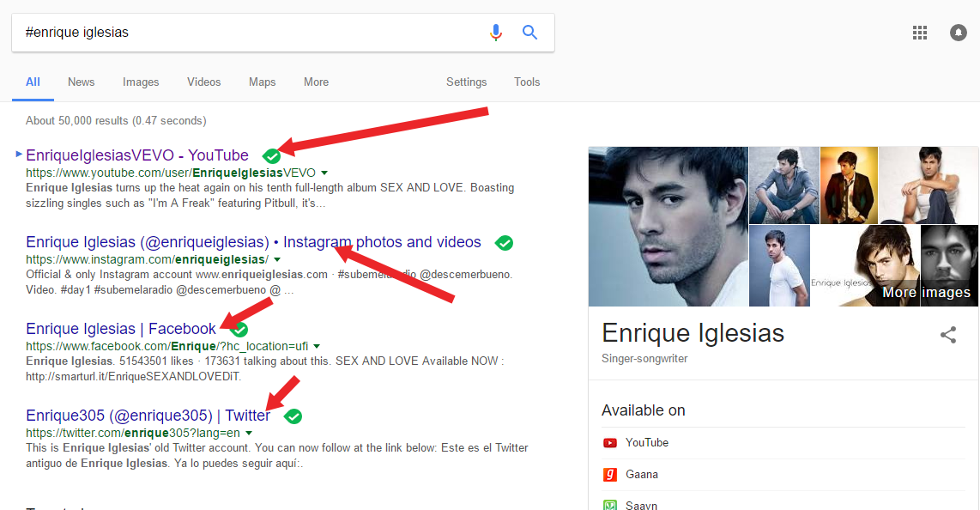Click the Gaana icon under Available on
The image size is (980, 510).
(610, 475)
